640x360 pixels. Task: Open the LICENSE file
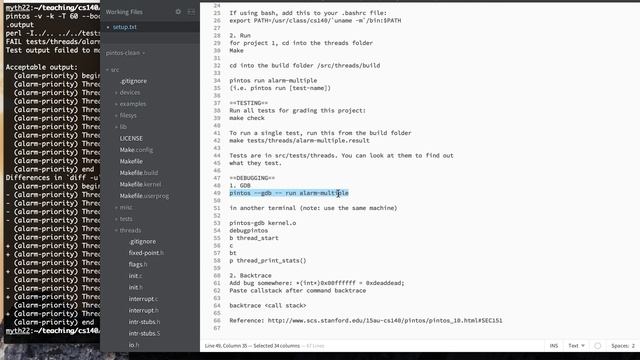coord(131,138)
